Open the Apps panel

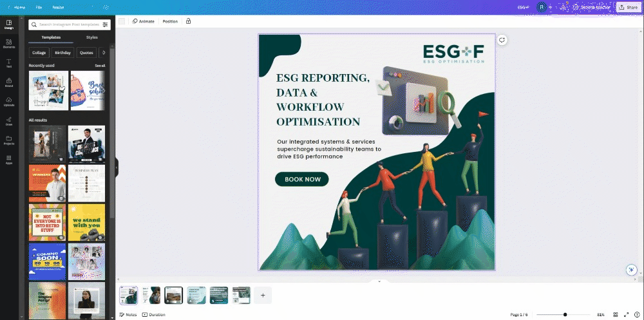click(9, 160)
